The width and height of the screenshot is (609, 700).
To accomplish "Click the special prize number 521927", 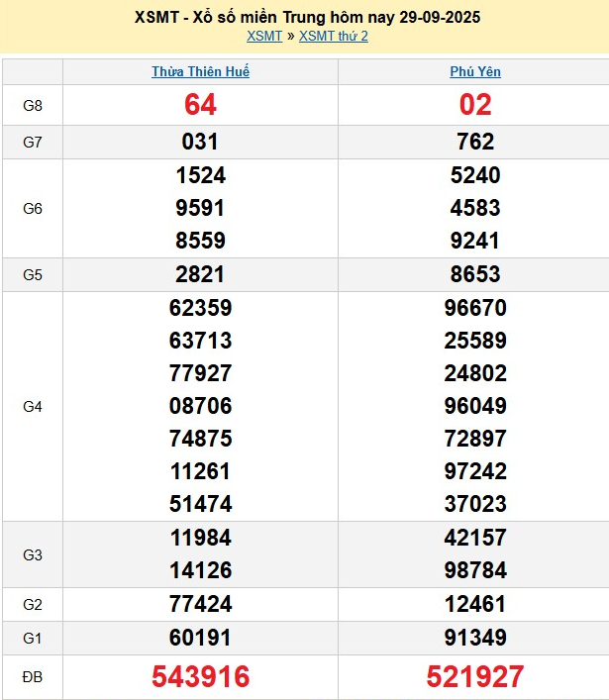I will pos(475,677).
